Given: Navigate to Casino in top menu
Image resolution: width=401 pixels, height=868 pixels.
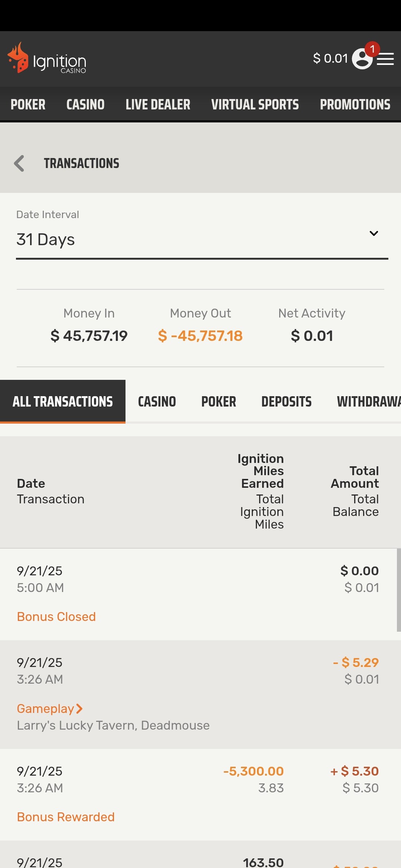Looking at the screenshot, I should 85,105.
